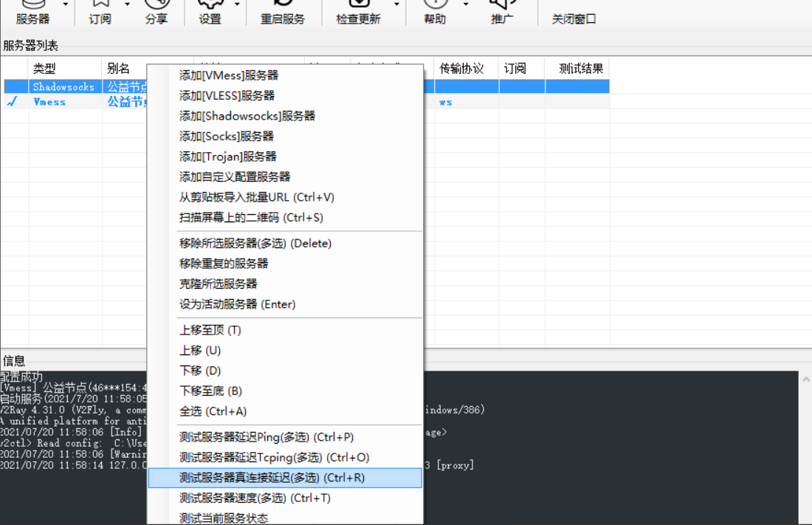Expand the 设置 dropdown arrow
The height and width of the screenshot is (525, 812).
point(237,4)
